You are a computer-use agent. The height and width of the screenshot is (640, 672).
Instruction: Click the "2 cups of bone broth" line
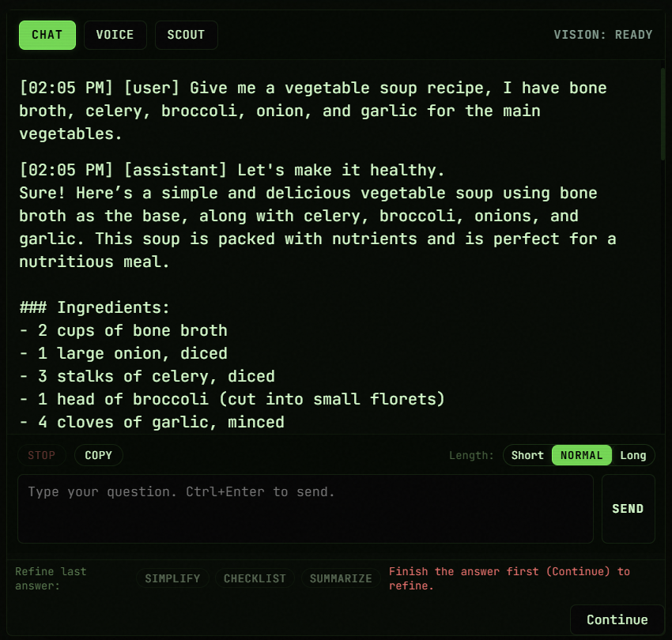[x=123, y=331]
